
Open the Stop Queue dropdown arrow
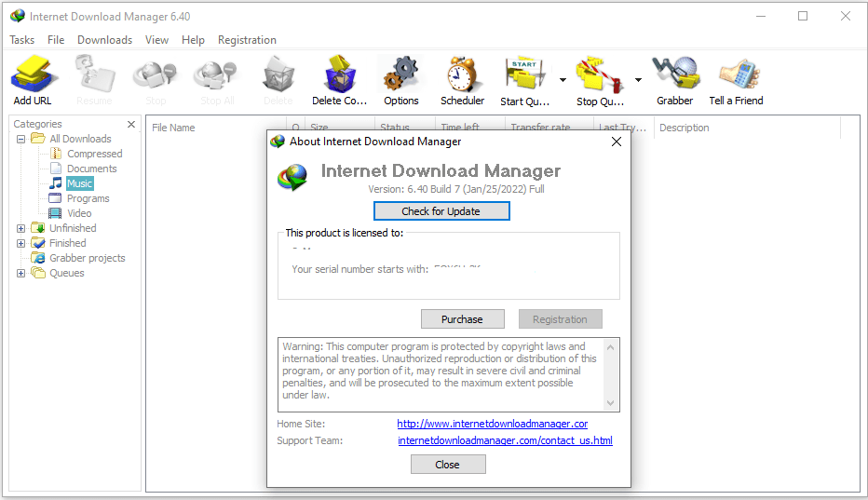(638, 80)
